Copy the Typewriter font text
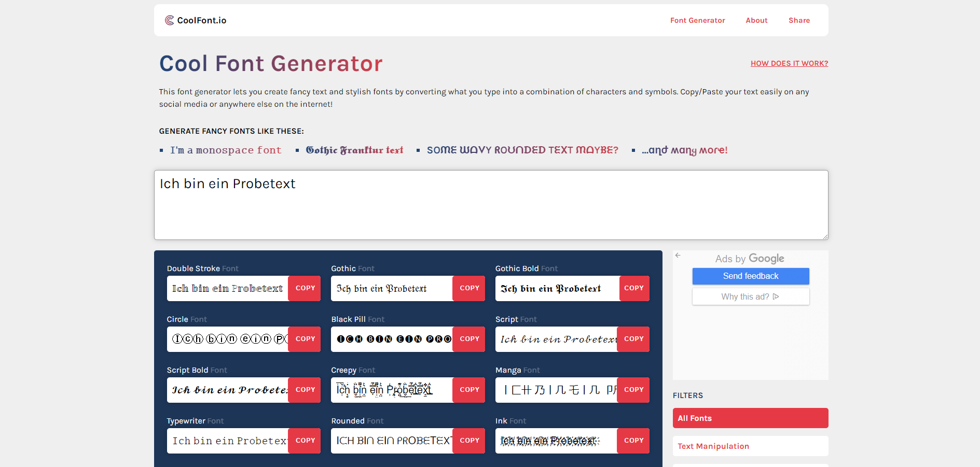Image resolution: width=980 pixels, height=467 pixels. pos(305,440)
